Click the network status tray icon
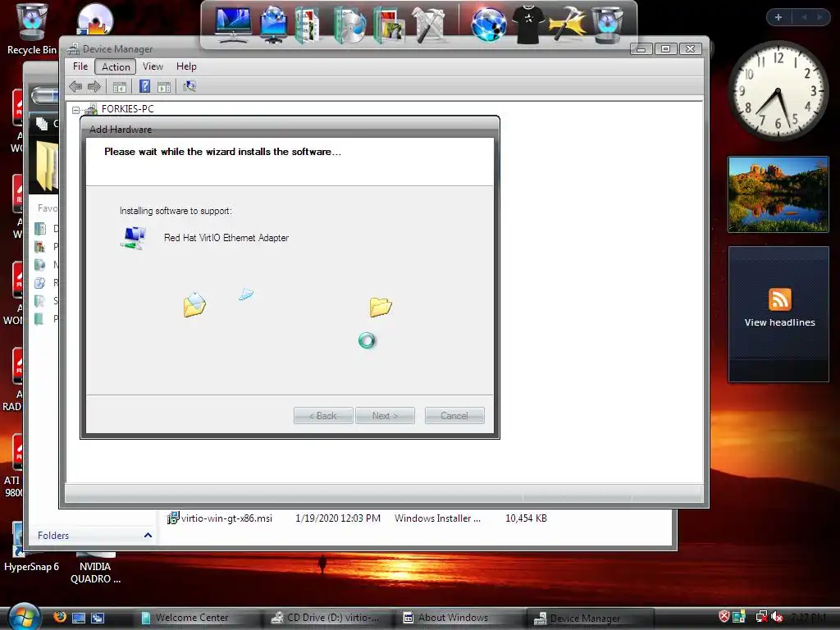 tap(761, 617)
